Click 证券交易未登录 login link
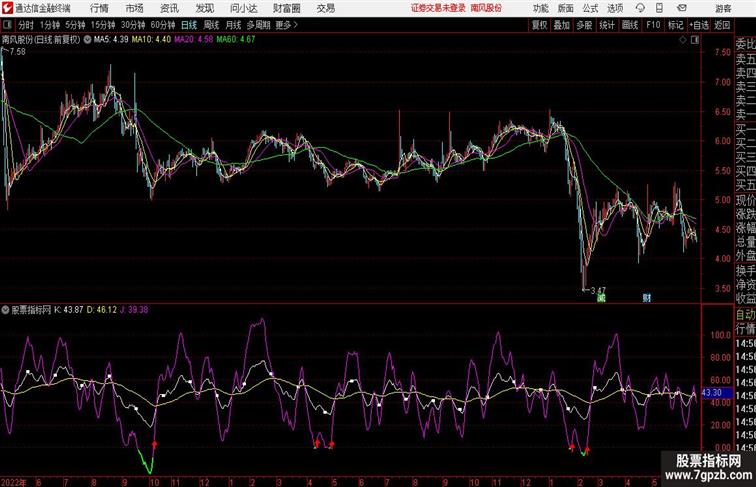The height and width of the screenshot is (487, 756). point(438,8)
